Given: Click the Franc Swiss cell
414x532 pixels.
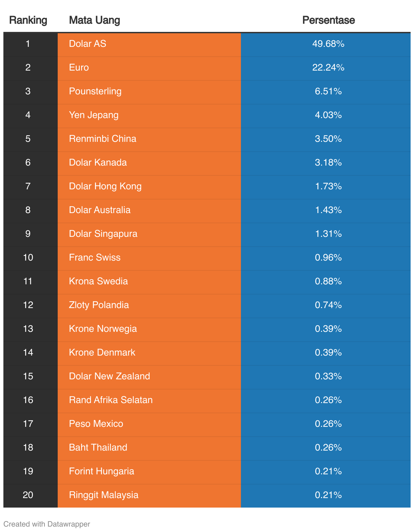Looking at the screenshot, I should tap(95, 258).
